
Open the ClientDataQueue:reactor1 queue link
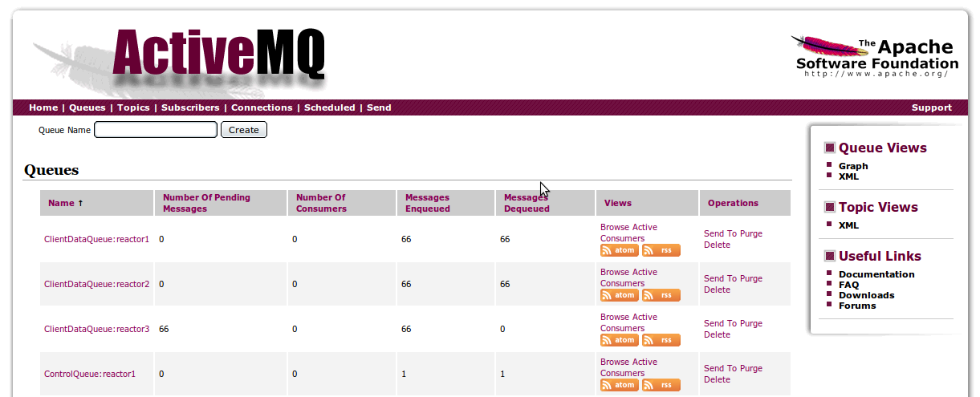click(x=96, y=239)
